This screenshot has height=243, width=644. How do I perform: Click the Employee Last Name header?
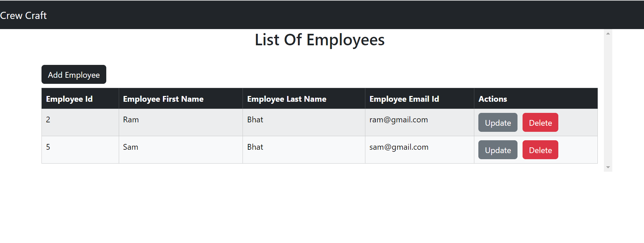tap(287, 99)
